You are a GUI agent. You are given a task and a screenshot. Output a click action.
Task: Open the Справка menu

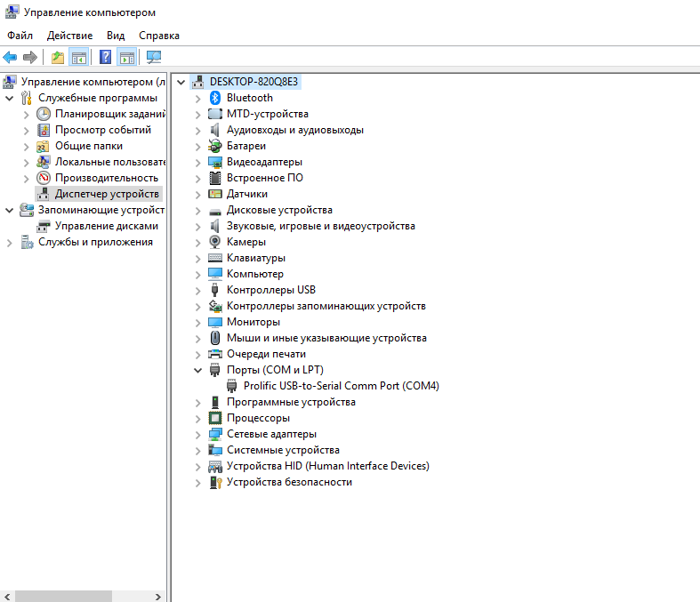[159, 36]
